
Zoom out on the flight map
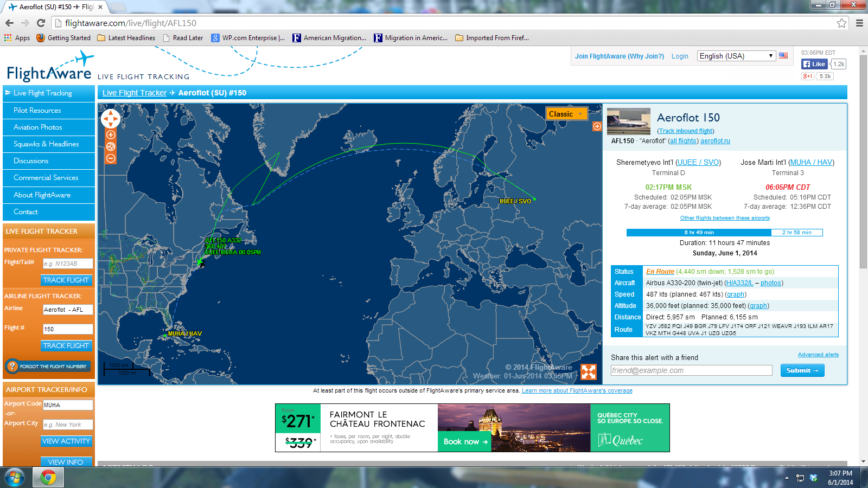click(111, 158)
